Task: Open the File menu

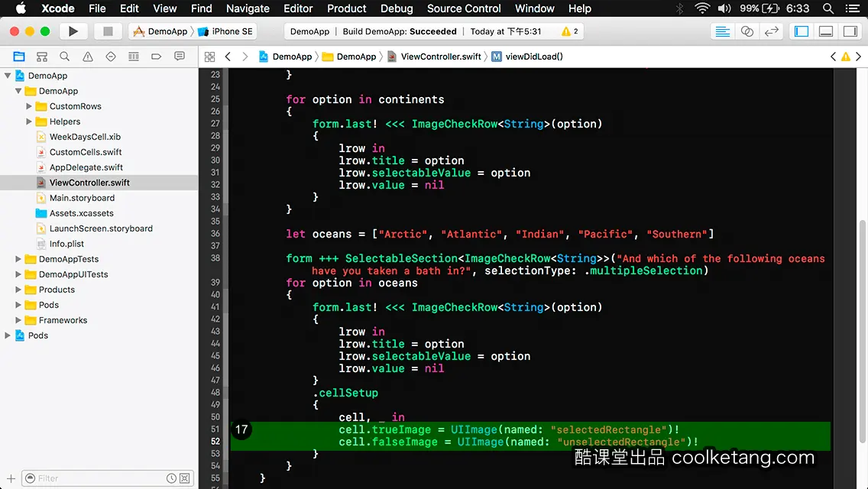Action: click(97, 8)
